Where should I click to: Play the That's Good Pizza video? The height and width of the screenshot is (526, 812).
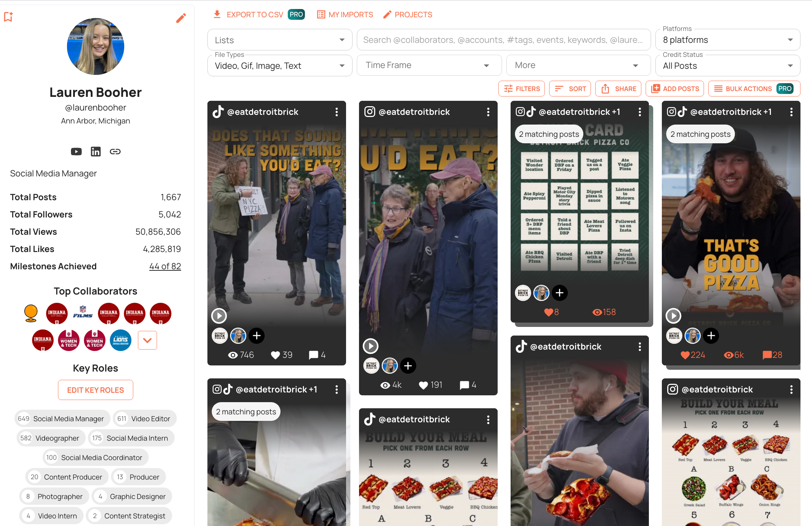[x=673, y=316]
